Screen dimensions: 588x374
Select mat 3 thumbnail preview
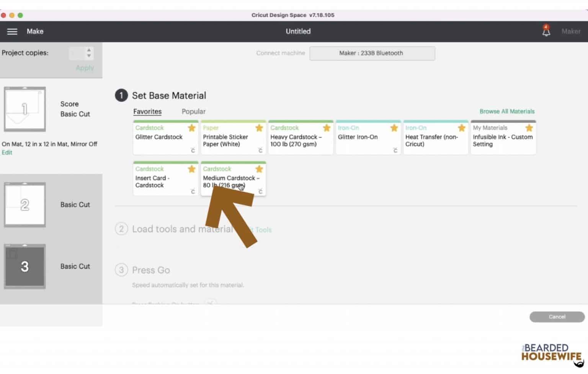coord(25,266)
